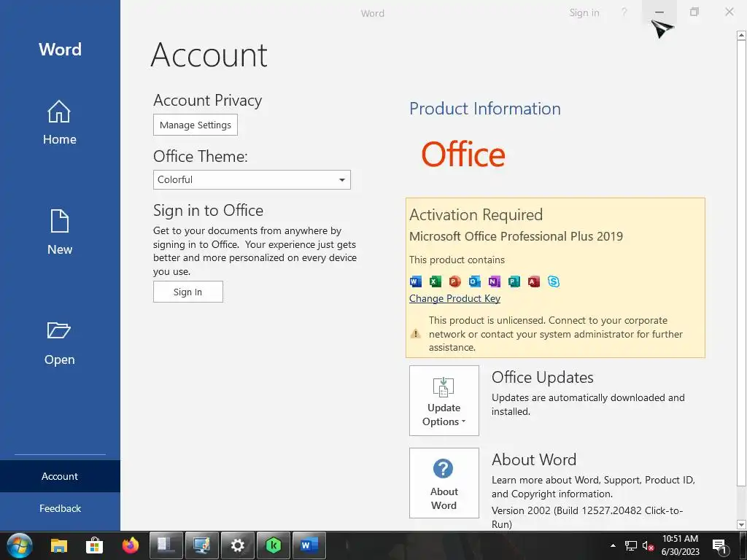The height and width of the screenshot is (560, 747).
Task: Open the server rack app in taskbar
Action: [166, 545]
